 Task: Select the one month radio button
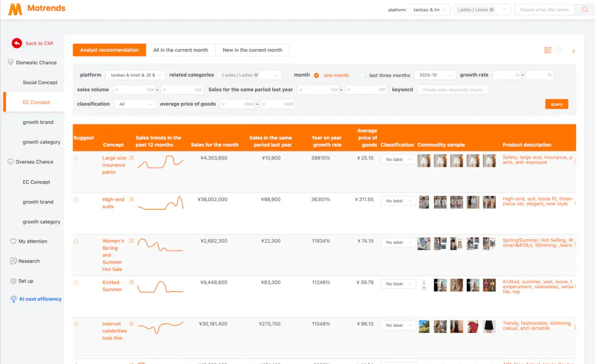coord(317,75)
